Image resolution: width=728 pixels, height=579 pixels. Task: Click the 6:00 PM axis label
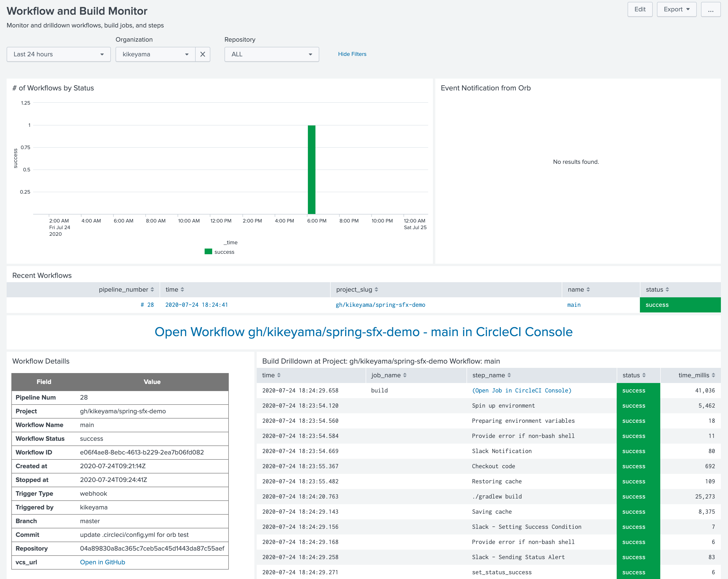pos(317,221)
